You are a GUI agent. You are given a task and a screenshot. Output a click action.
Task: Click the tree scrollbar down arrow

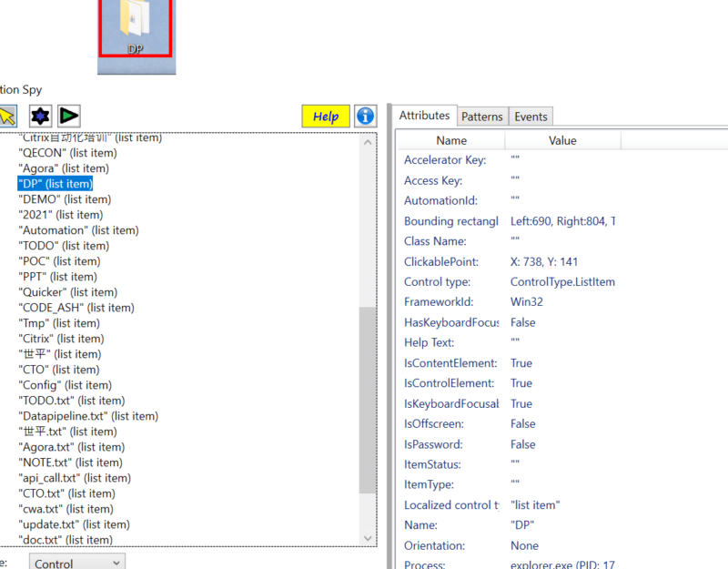(x=368, y=539)
